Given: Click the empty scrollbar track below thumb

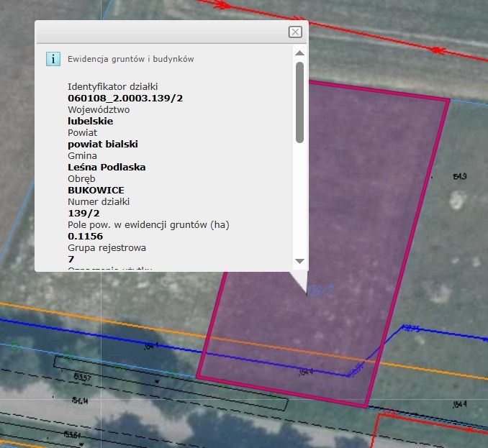Looking at the screenshot, I should tap(299, 201).
